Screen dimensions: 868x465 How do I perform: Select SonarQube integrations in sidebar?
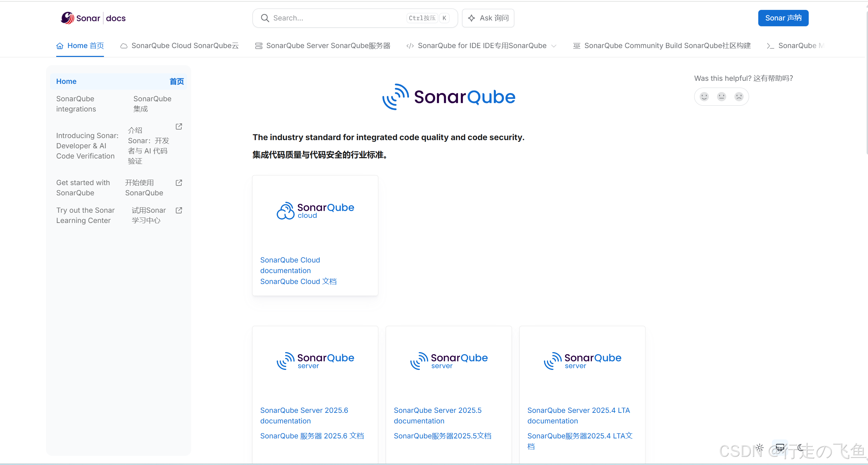pos(76,104)
